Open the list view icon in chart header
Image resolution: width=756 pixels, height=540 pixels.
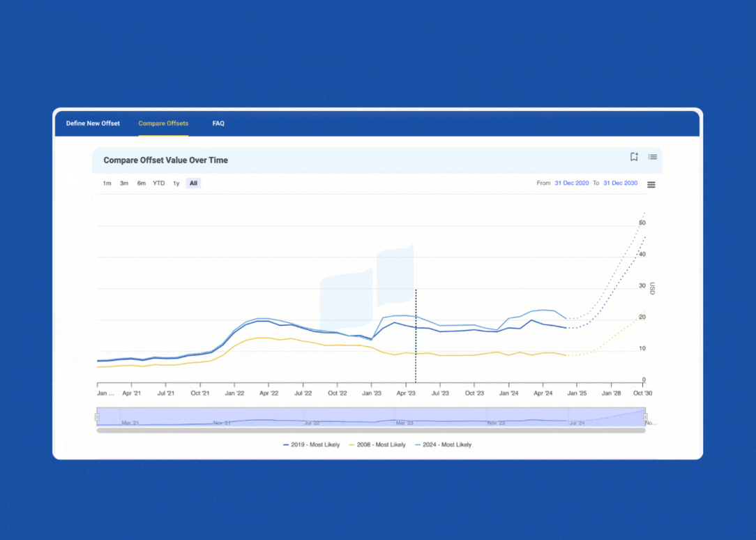(x=652, y=157)
